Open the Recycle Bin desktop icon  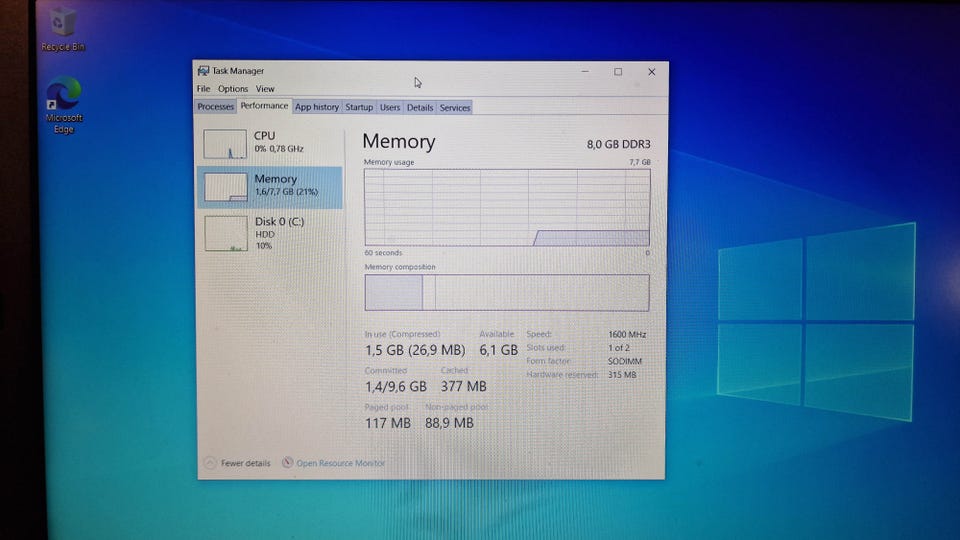click(x=62, y=29)
